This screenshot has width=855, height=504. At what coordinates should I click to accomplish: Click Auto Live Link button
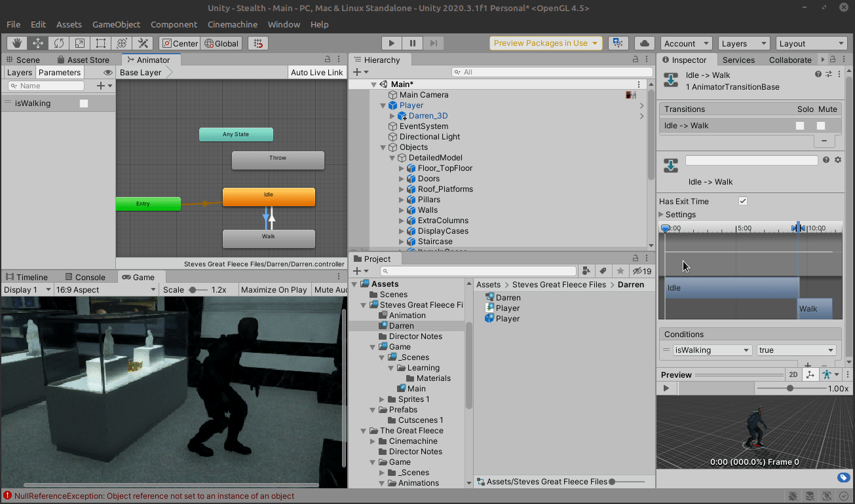pyautogui.click(x=317, y=73)
